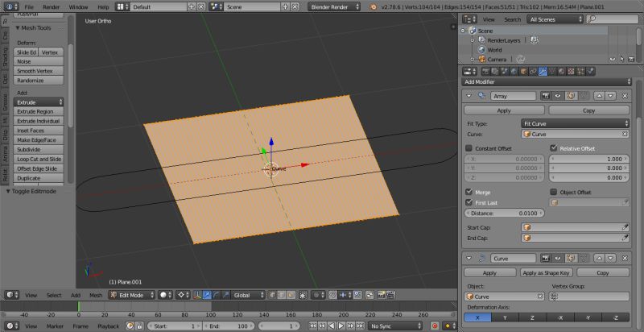Open the No Sync playback dropdown
Viewport: 644px width, 332px height.
[397, 326]
